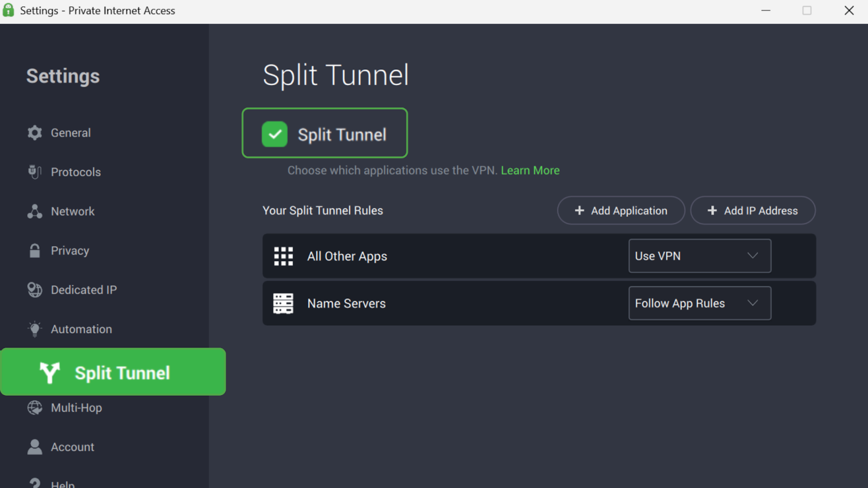Screen dimensions: 868x488
Task: Click the Add IP Address button
Action: (753, 210)
